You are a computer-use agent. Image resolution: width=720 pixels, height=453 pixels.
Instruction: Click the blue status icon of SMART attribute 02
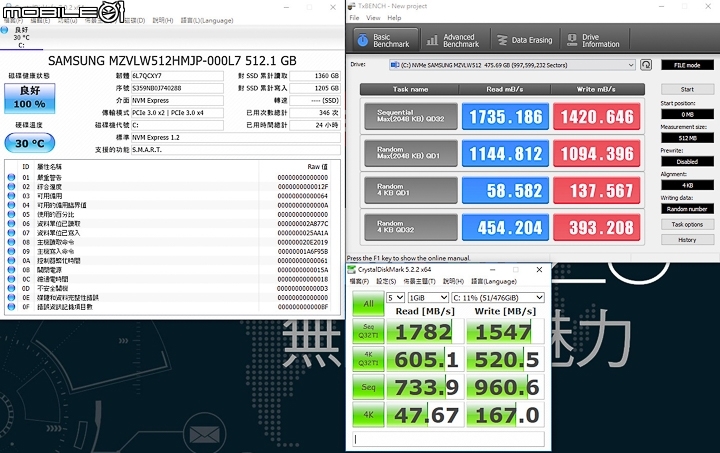pyautogui.click(x=11, y=186)
